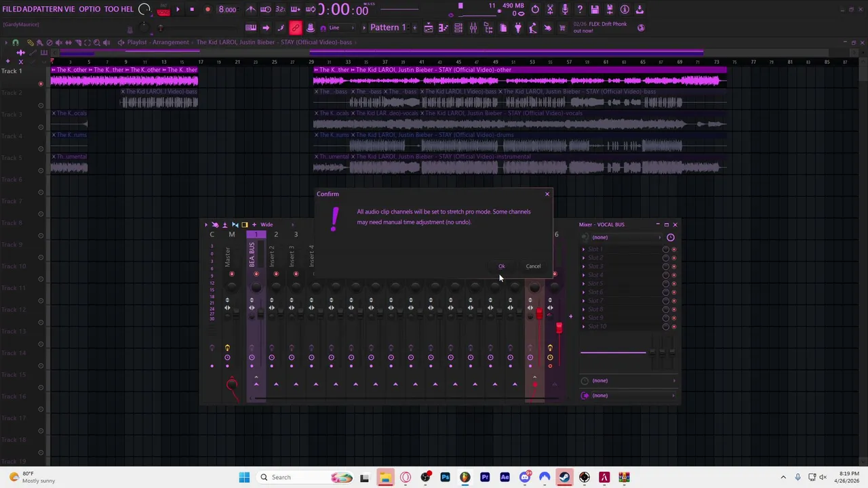Screen dimensions: 868x488
Task: Toggle wait for input to start playing
Action: coord(265,9)
